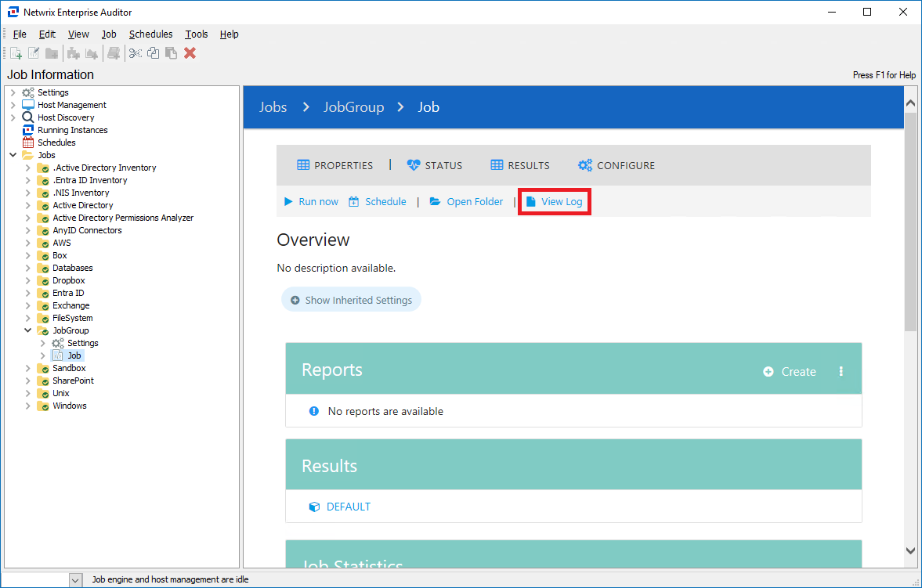Delete selected item with red X toolbar icon
This screenshot has width=922, height=588.
coord(190,52)
